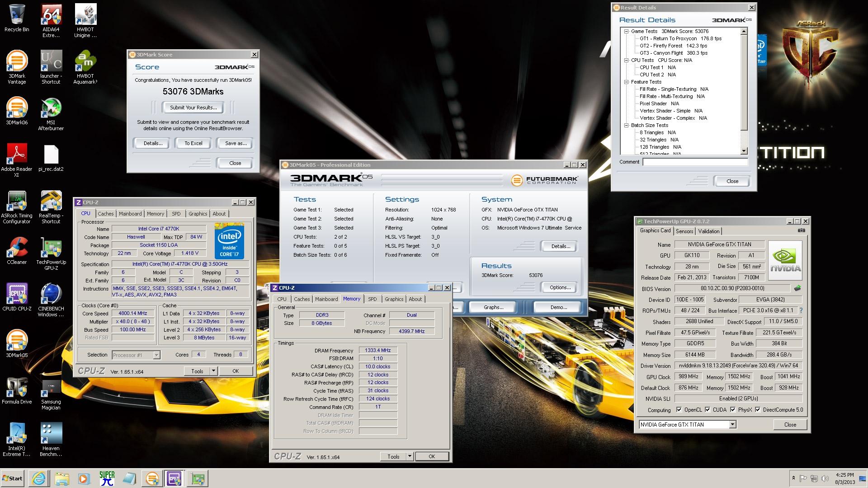Click Save as button in Score window
868x488 pixels.
(236, 143)
